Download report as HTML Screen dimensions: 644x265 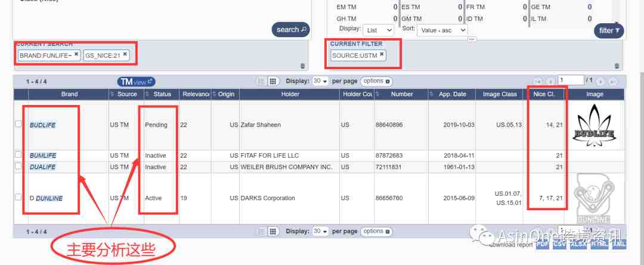600,244
